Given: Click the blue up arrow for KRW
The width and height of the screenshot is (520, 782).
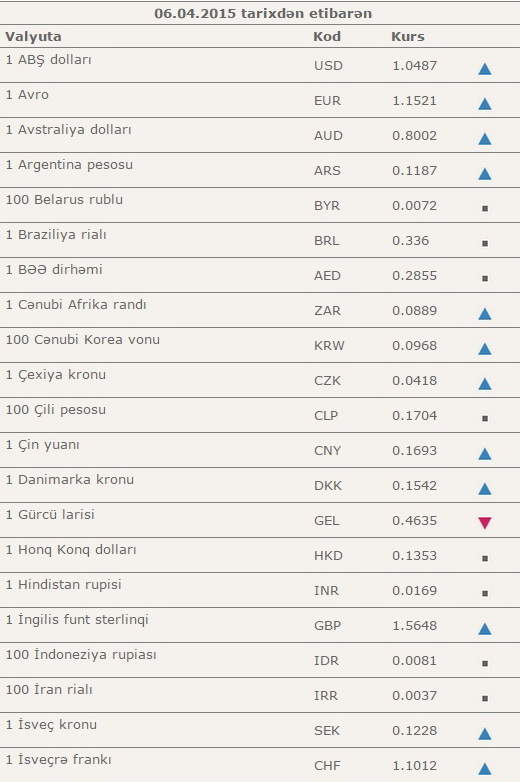Looking at the screenshot, I should coord(485,349).
